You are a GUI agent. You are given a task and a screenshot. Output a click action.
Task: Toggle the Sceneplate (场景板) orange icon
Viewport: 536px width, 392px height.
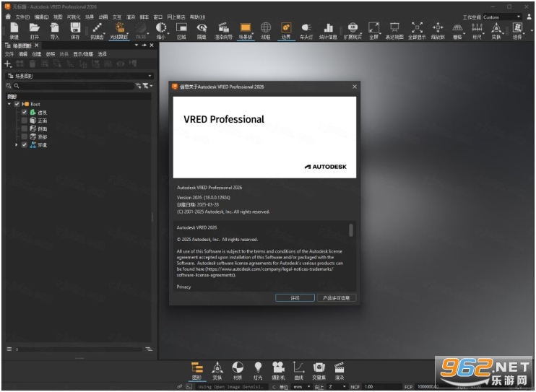(x=246, y=28)
